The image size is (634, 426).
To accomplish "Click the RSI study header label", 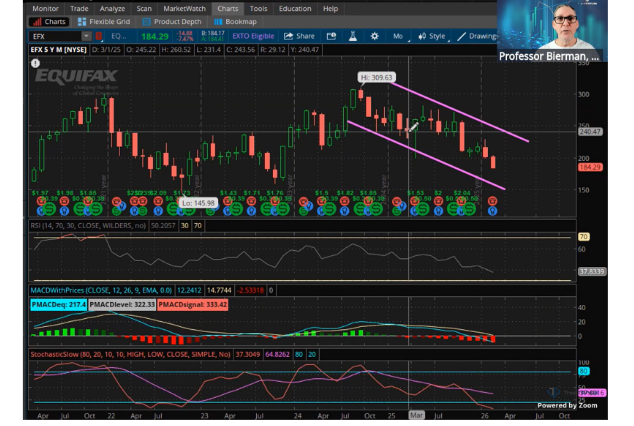I will (x=88, y=226).
